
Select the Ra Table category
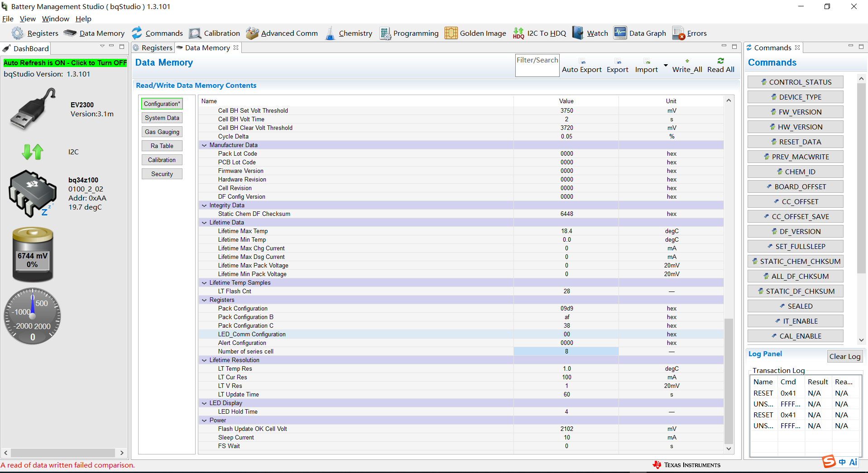[162, 146]
